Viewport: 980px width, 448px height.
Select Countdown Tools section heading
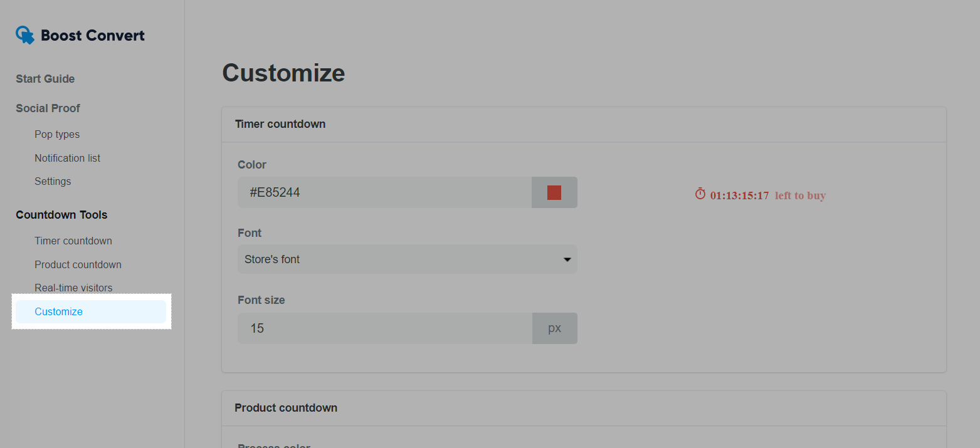(61, 215)
